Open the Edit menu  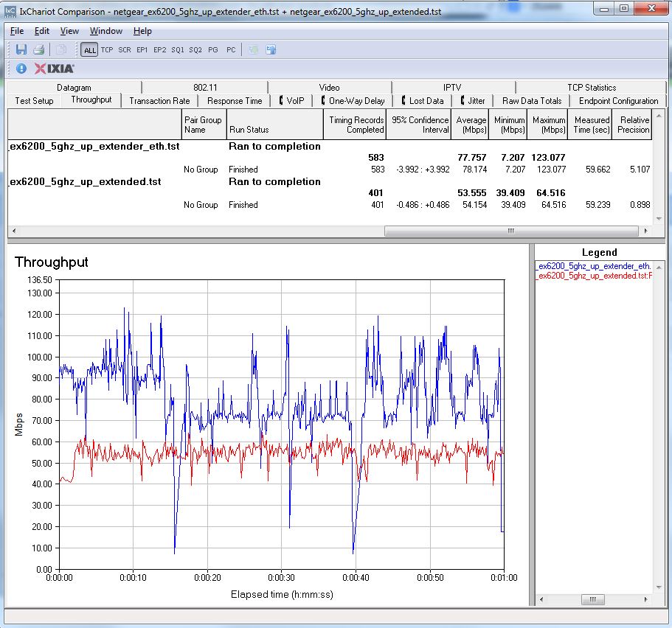click(x=41, y=31)
